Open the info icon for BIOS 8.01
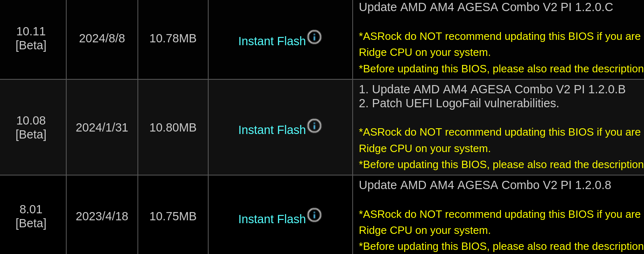The width and height of the screenshot is (644, 254). (314, 215)
